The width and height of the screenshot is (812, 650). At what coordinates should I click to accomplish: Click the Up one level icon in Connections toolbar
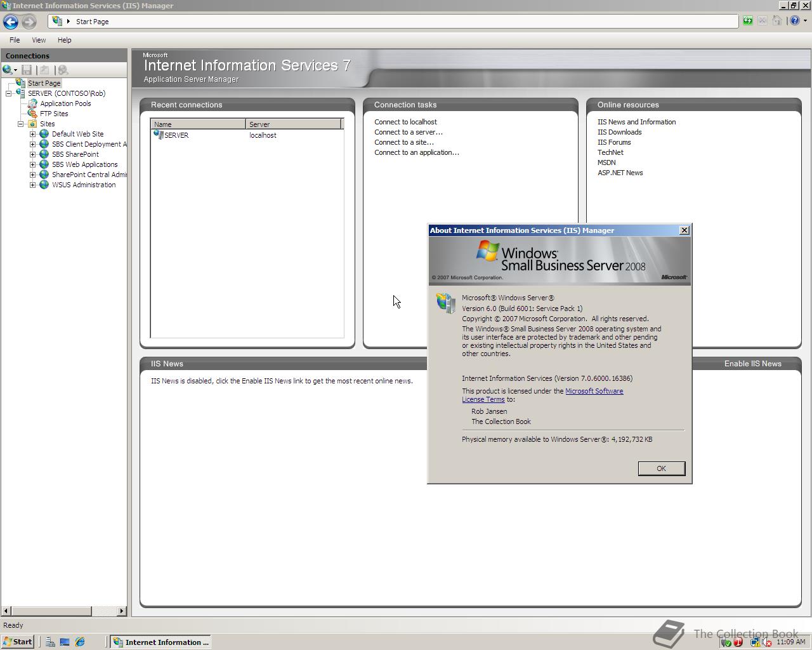tap(44, 70)
